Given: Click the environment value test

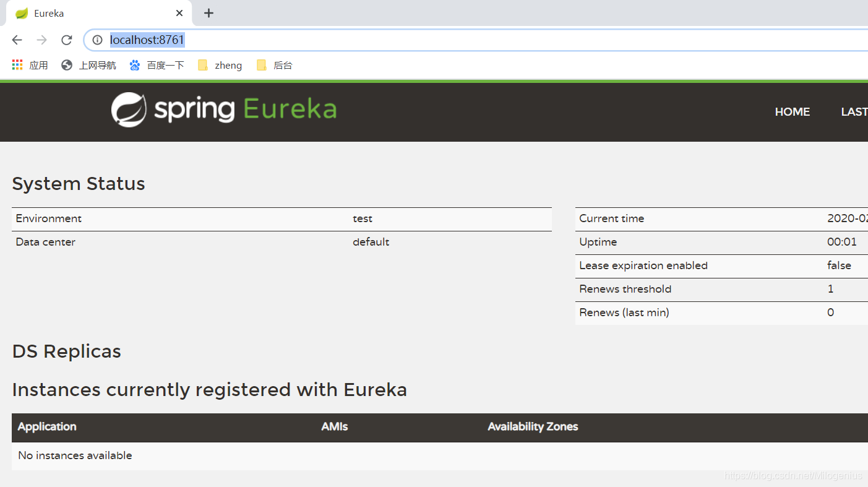Looking at the screenshot, I should (x=363, y=218).
